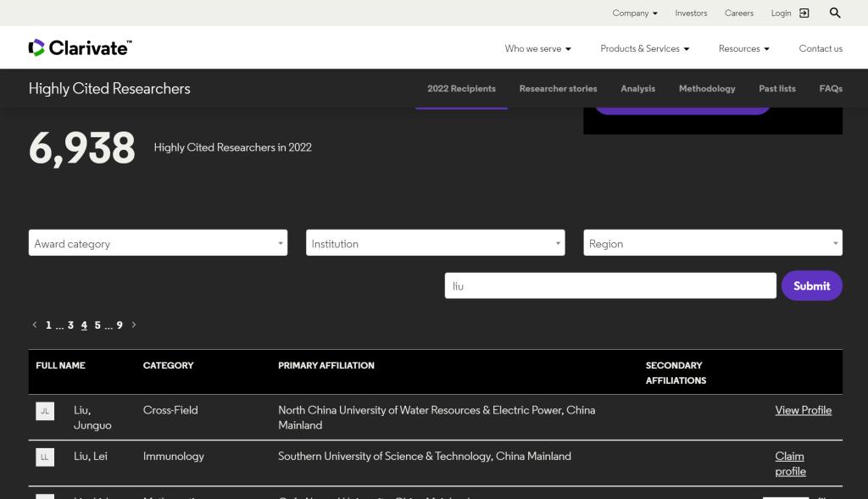Click the PRIMARY AFFILIATION column header
This screenshot has width=868, height=499.
(x=326, y=365)
